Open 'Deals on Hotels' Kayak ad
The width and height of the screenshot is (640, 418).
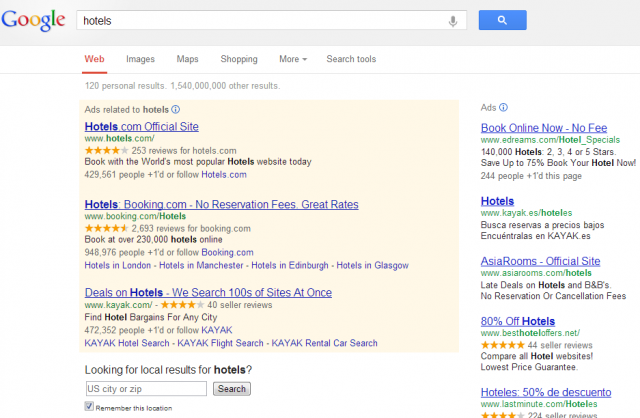[x=208, y=293]
